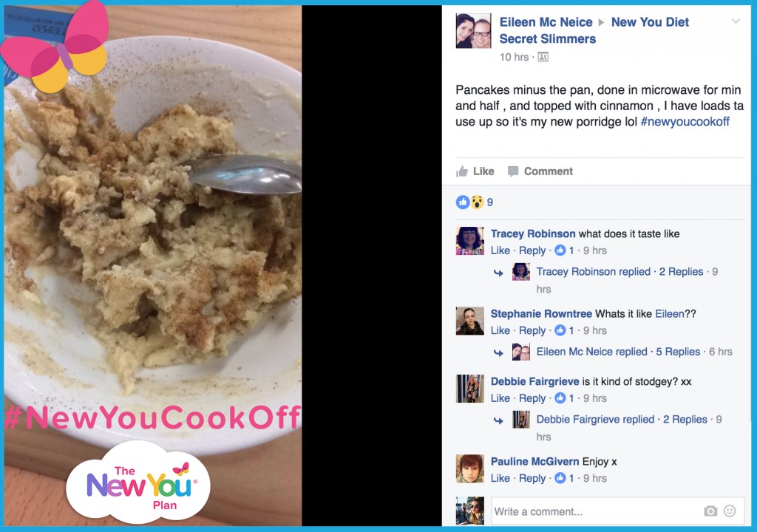Reply to Stephanie Rowntree's comment
The height and width of the screenshot is (532, 757).
(532, 331)
